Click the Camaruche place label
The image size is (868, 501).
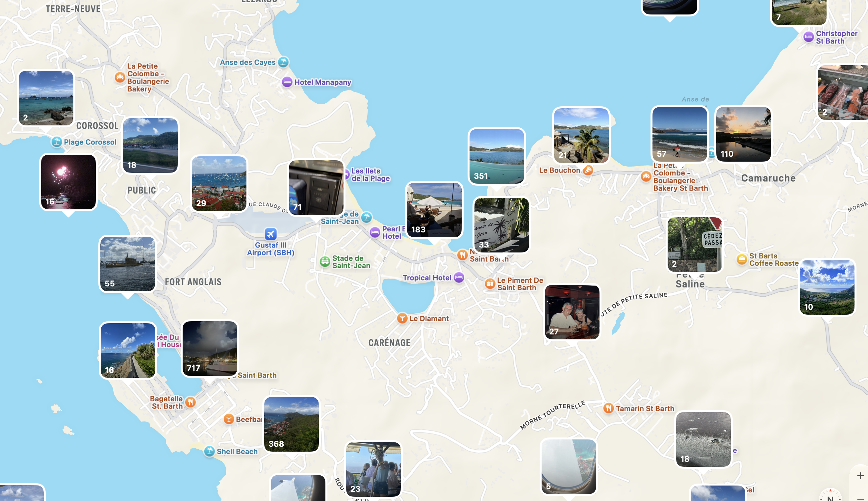coord(769,178)
